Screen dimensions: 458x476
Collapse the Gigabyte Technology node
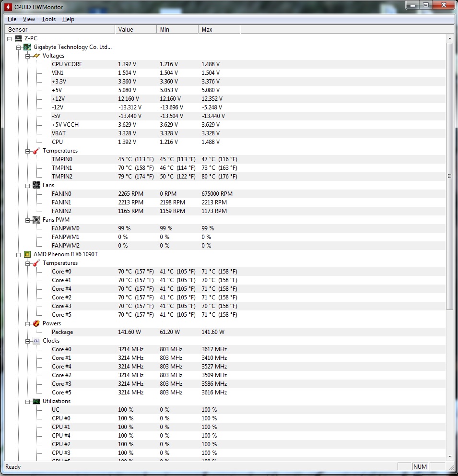pos(19,47)
